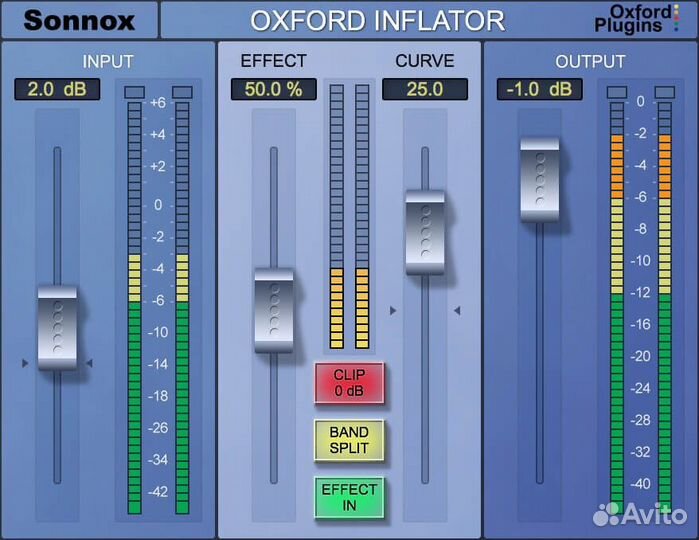Click left default marker of curve fader
Screen dimensions: 699x540
tap(393, 310)
